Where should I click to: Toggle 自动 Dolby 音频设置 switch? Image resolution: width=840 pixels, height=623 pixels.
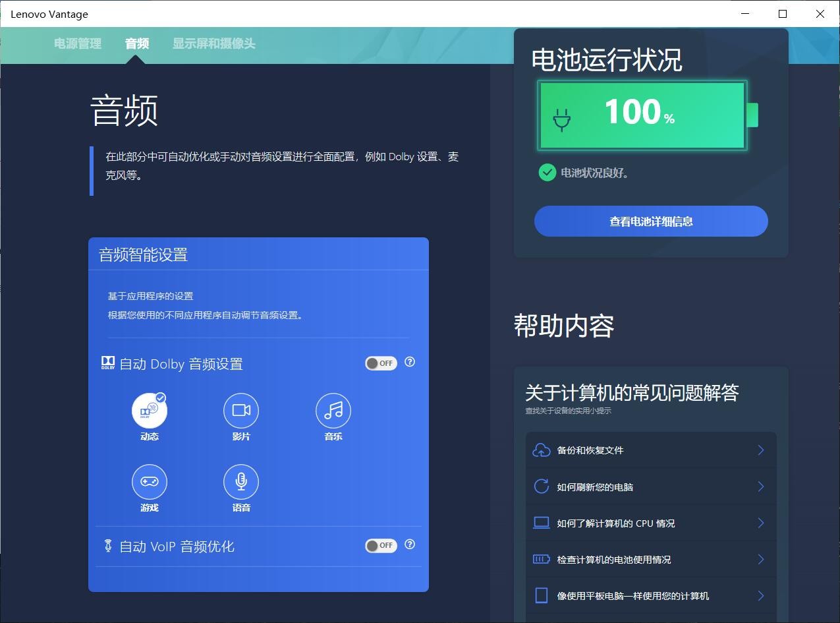381,363
